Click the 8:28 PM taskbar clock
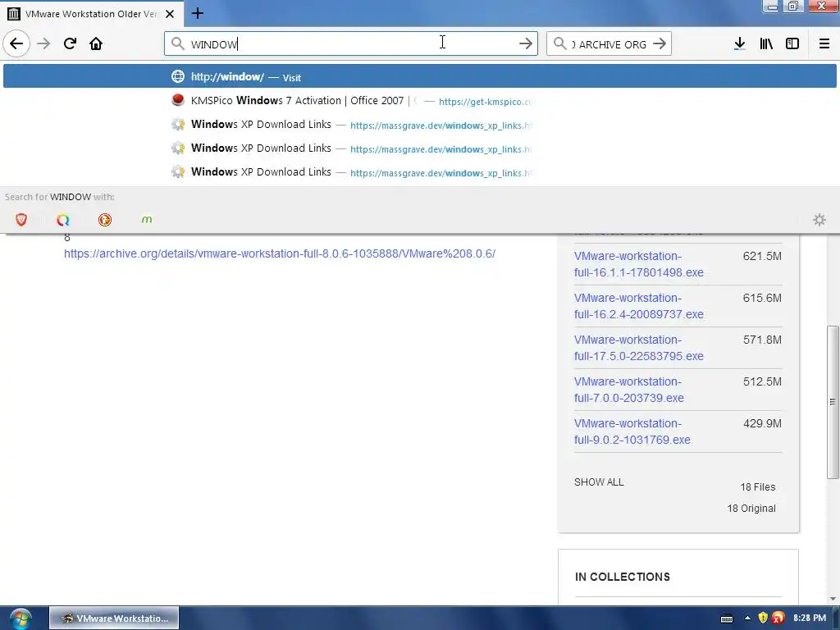The width and height of the screenshot is (840, 630). coord(809,618)
